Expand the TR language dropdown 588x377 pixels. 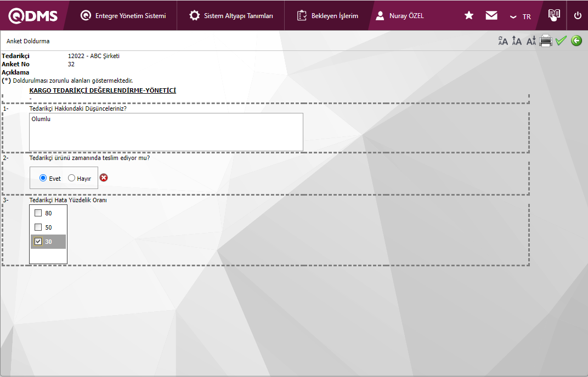coord(521,16)
